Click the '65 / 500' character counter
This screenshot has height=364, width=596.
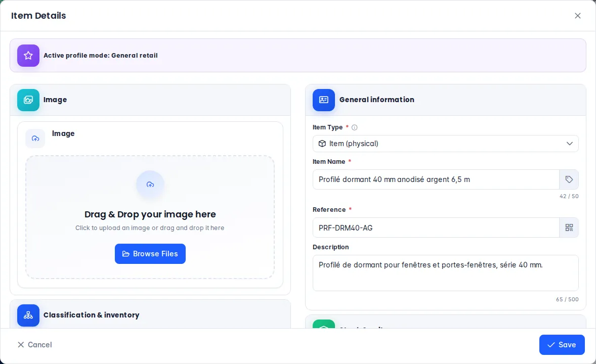[567, 299]
